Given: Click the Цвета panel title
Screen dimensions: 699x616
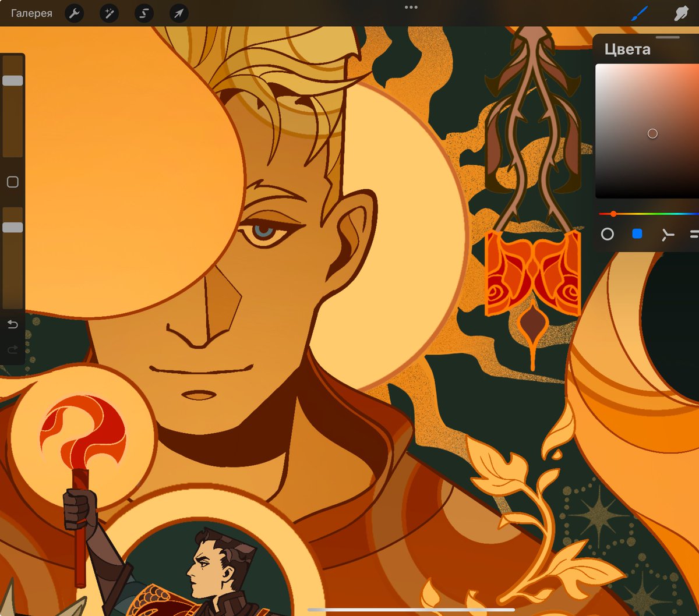Looking at the screenshot, I should pos(627,49).
